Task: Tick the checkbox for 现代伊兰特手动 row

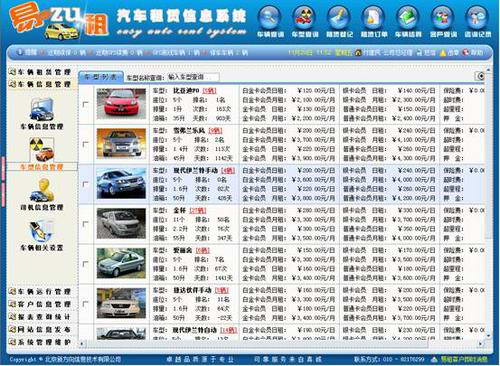Action: (x=86, y=184)
